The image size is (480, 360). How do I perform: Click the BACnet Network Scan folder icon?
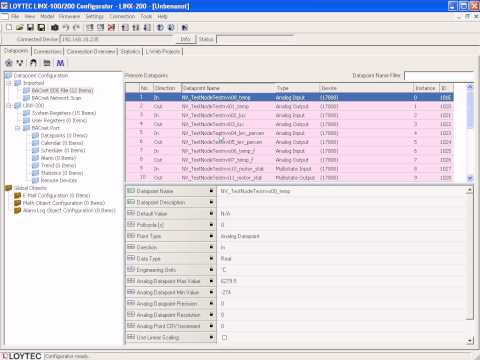coord(27,98)
